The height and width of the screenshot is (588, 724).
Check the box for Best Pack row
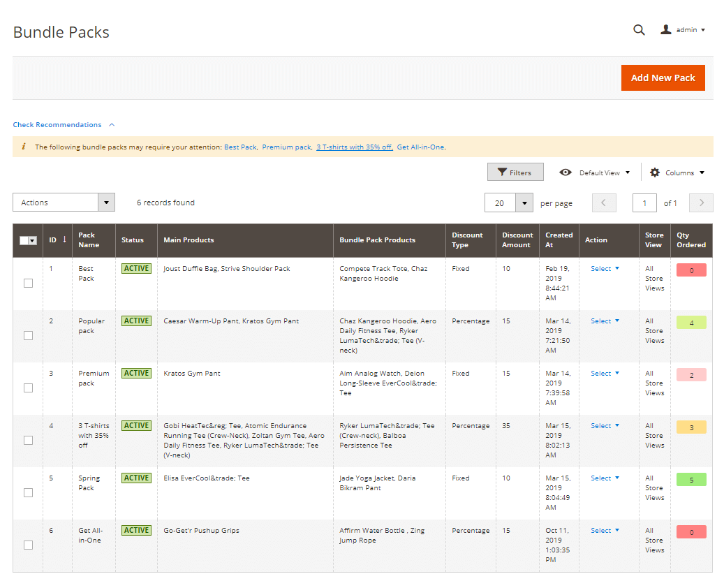pyautogui.click(x=28, y=283)
